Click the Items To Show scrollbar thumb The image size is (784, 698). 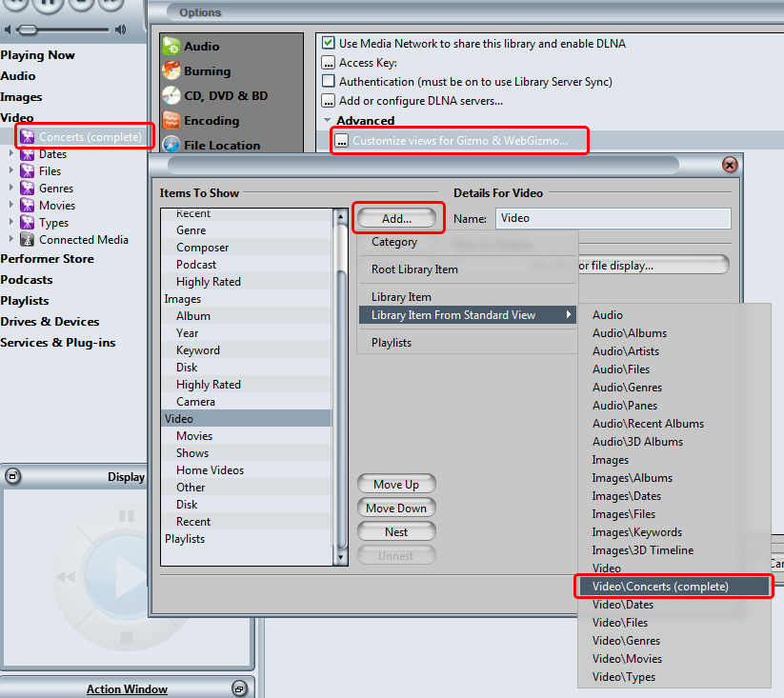coord(341,409)
